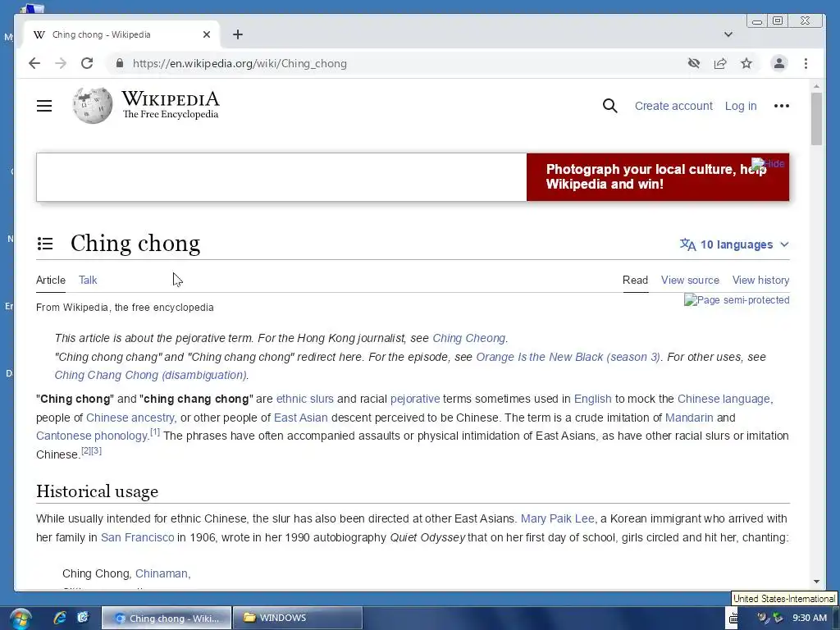Image resolution: width=840 pixels, height=630 pixels.
Task: Click the site lock icon
Action: 120,63
